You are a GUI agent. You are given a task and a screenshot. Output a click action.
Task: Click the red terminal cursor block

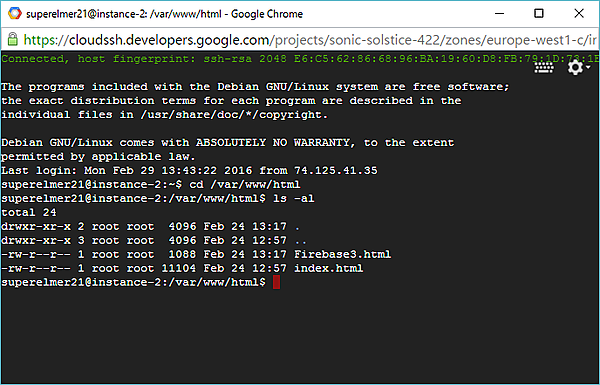click(x=276, y=282)
